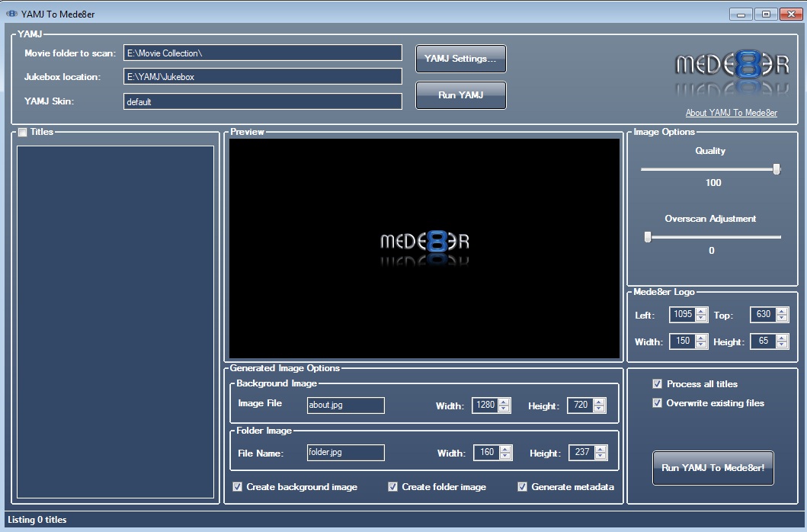Viewport: 807px width, 532px height.
Task: Click Mede8er Logo Left field 1095
Action: coord(683,315)
